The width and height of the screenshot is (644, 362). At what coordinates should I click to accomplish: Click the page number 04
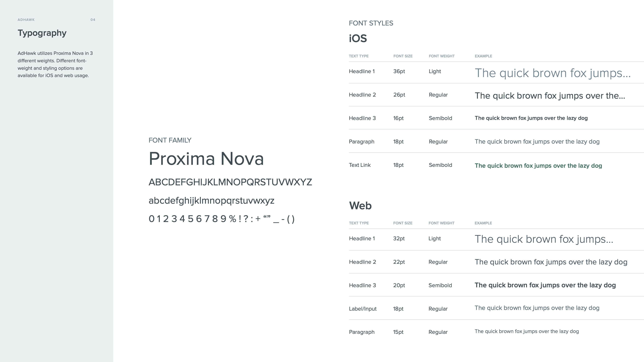click(x=93, y=20)
